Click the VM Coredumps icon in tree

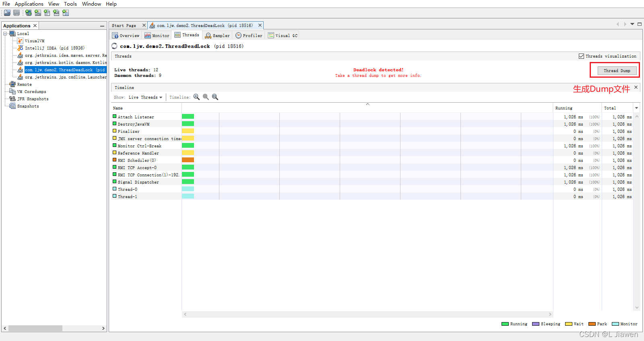(x=12, y=92)
